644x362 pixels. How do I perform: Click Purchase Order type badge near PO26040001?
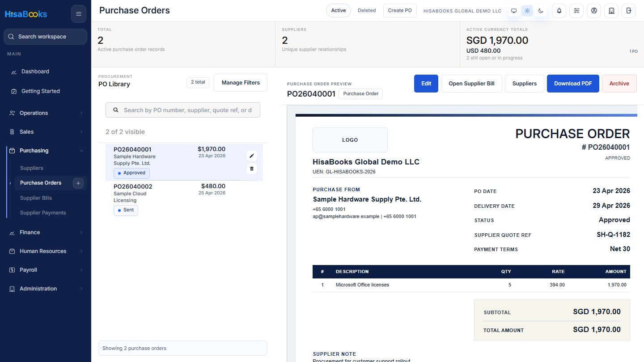[360, 94]
